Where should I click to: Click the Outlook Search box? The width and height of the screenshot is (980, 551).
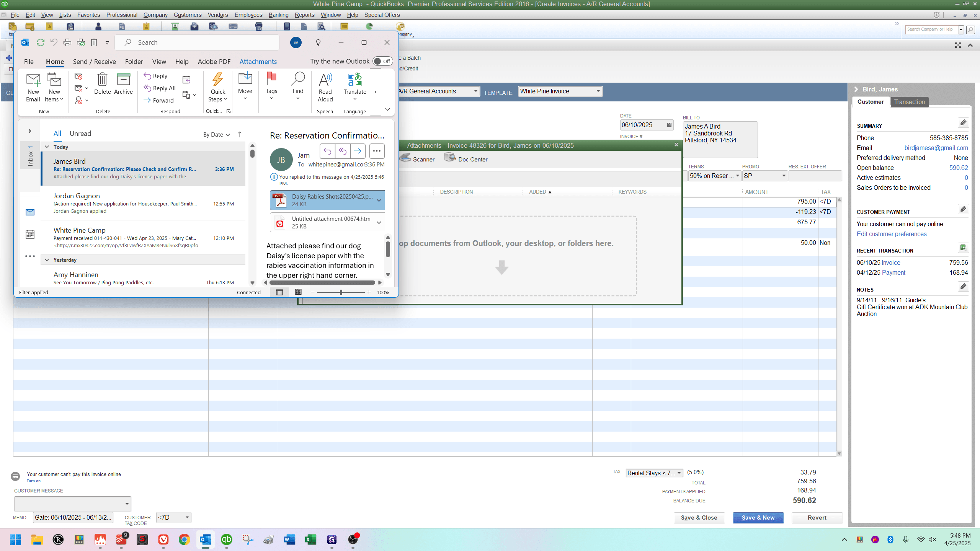tap(197, 42)
